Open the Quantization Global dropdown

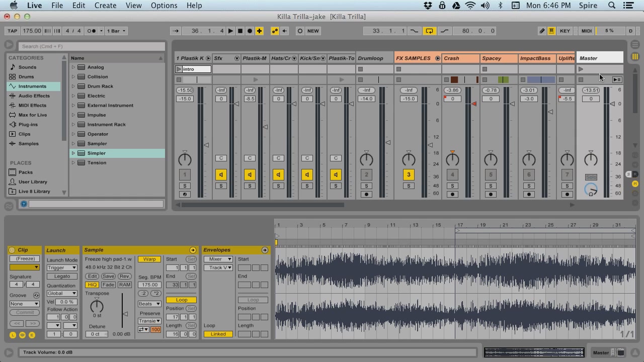pyautogui.click(x=62, y=293)
